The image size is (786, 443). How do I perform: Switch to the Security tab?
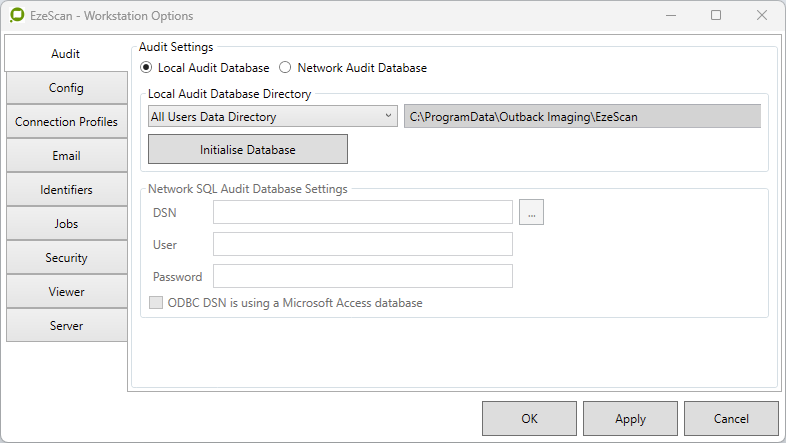[x=66, y=258]
